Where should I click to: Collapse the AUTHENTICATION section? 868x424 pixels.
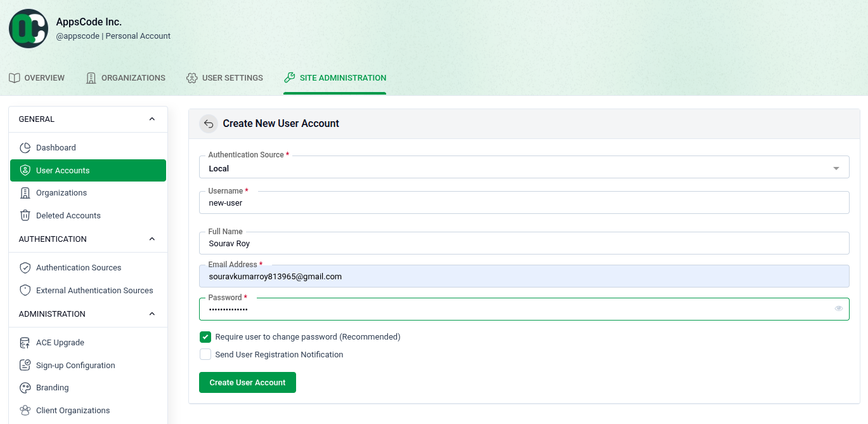coord(152,239)
